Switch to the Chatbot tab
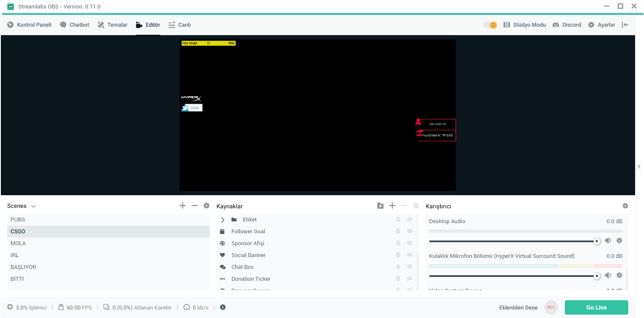The width and height of the screenshot is (644, 318). pos(75,25)
